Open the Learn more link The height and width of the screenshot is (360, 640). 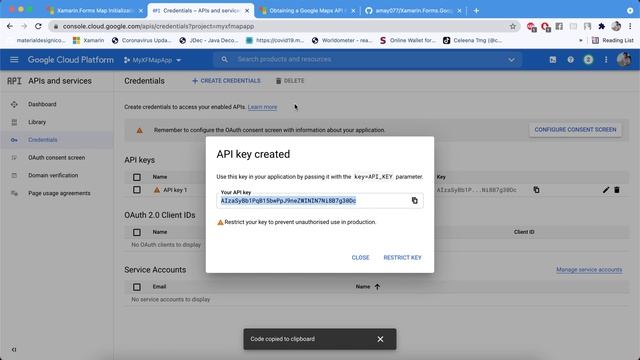pos(262,107)
